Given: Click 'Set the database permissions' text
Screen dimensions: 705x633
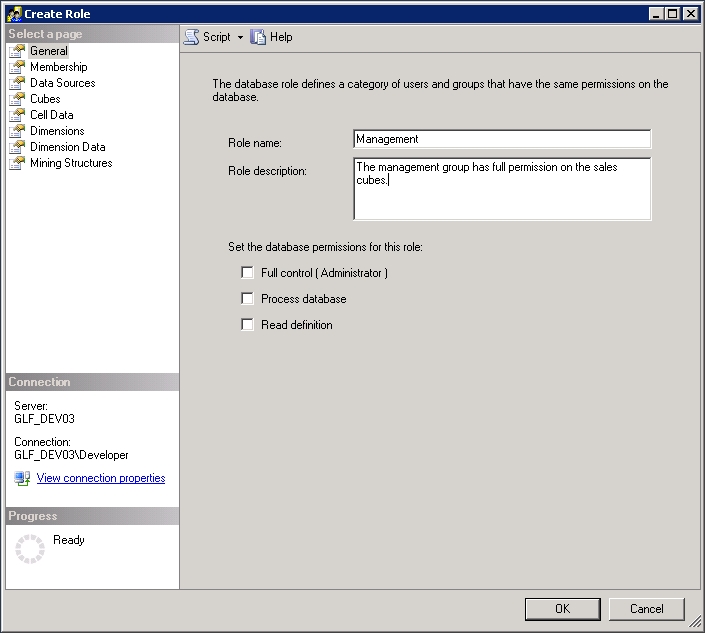Looking at the screenshot, I should [325, 247].
